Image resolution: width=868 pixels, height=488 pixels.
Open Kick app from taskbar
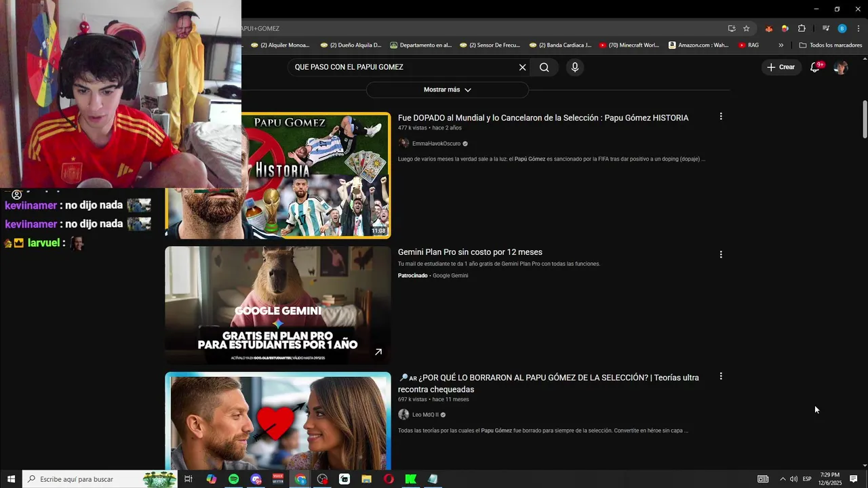(x=411, y=479)
